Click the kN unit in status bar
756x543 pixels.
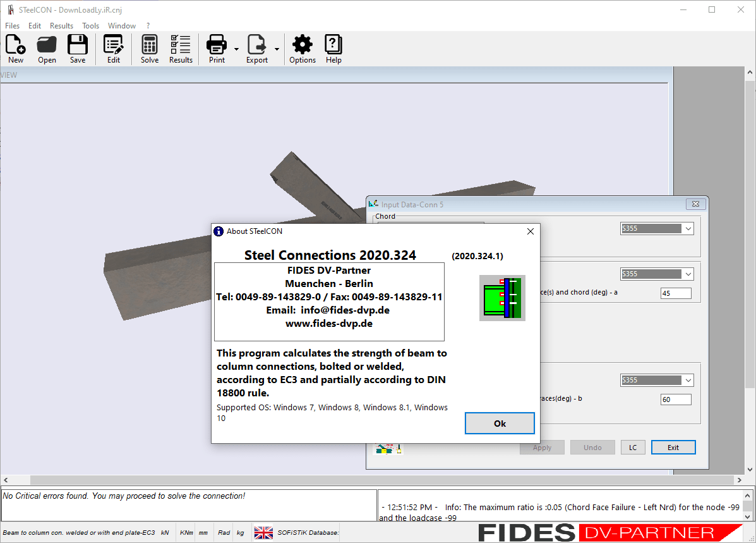(x=165, y=532)
